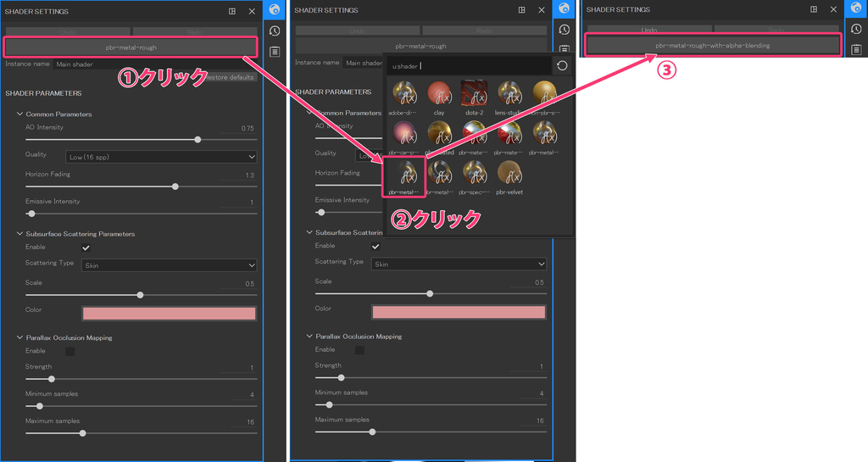Toggle Subsurface Scattering Enable checkbox in first panel

coord(86,248)
